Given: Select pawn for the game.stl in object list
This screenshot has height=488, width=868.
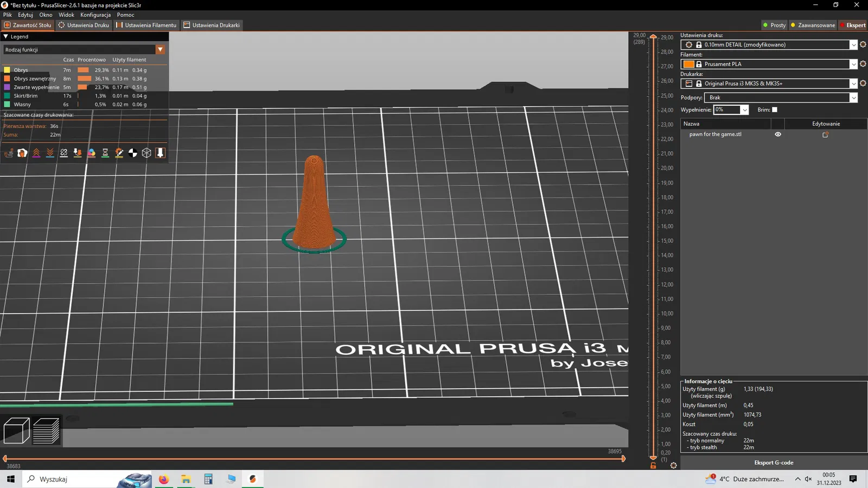Looking at the screenshot, I should tap(715, 134).
